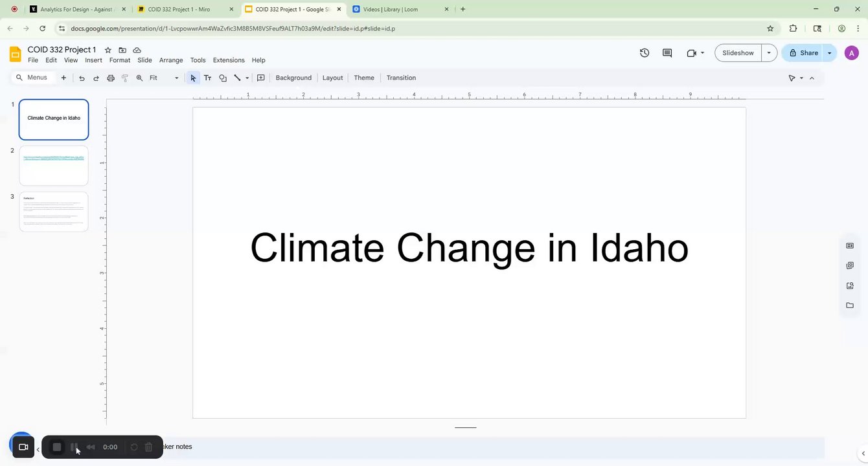Click the Layout button

(x=332, y=78)
